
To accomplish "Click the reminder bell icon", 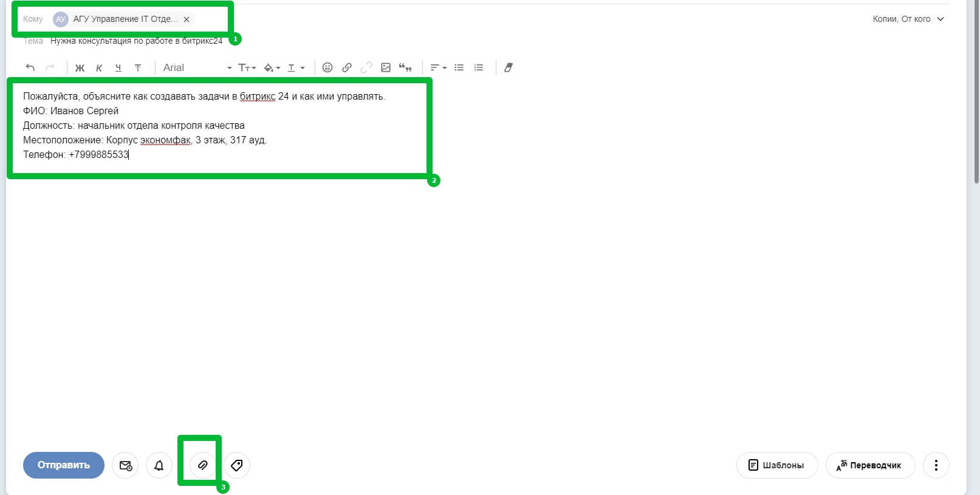I will (159, 465).
